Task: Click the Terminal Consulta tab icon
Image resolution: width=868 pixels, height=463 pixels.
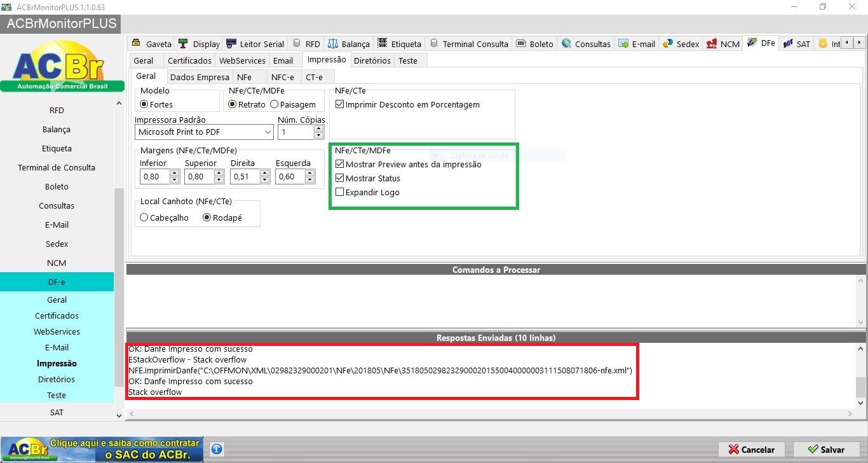Action: pos(434,43)
